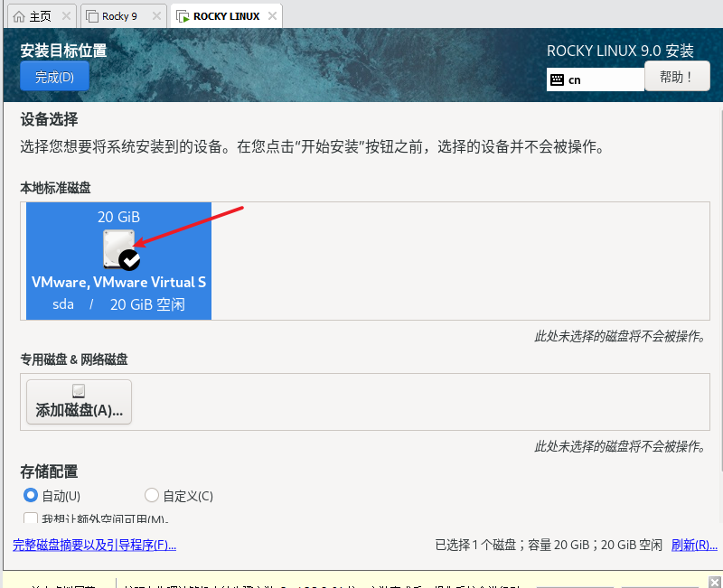Close the ROCKY LINUX tab

(273, 16)
